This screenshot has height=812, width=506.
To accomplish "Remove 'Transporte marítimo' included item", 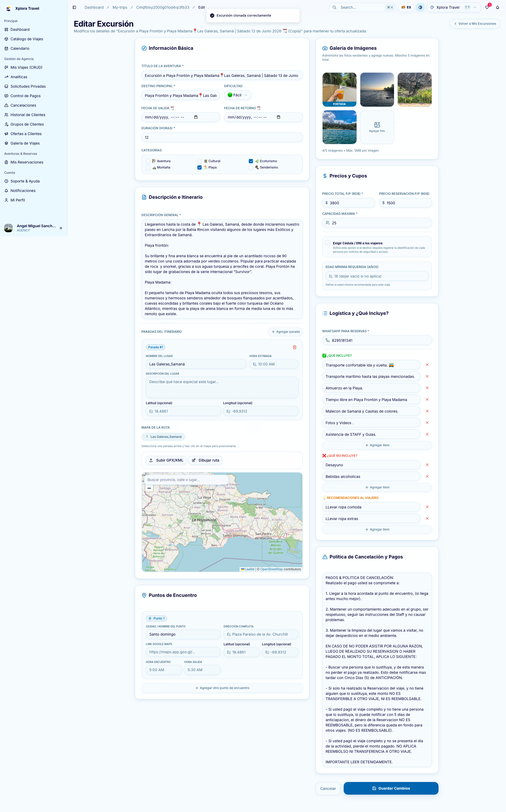I will 427,376.
